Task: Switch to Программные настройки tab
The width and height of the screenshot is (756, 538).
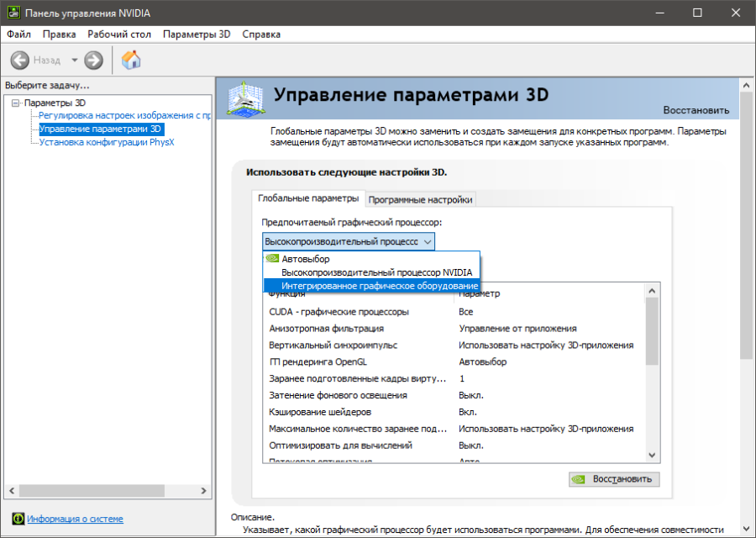Action: tap(421, 200)
